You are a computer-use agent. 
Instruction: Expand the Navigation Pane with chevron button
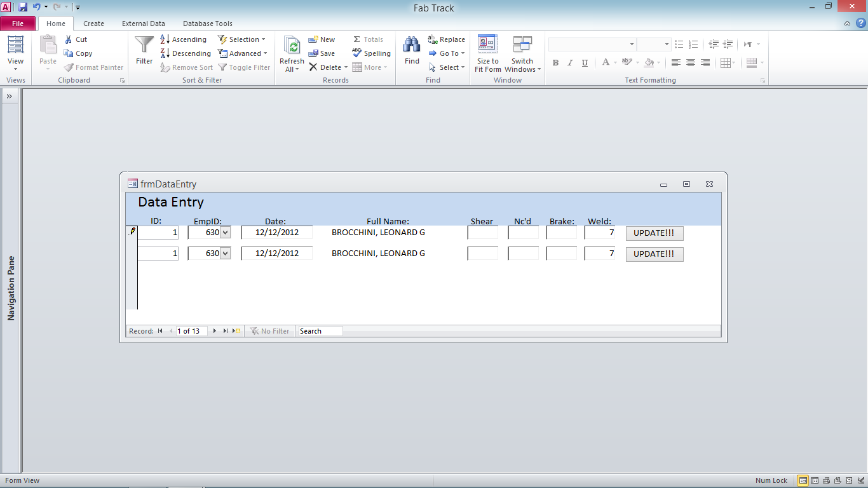tap(10, 96)
